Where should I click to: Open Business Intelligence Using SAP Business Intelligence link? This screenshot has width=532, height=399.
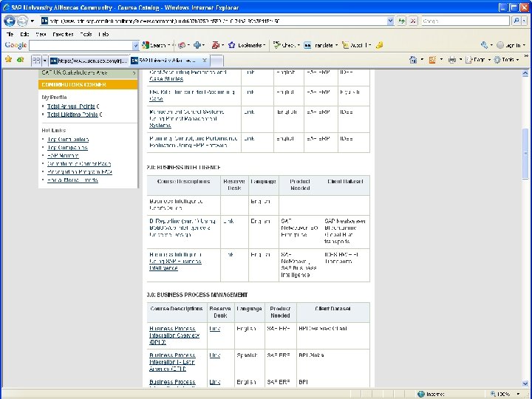click(x=175, y=262)
